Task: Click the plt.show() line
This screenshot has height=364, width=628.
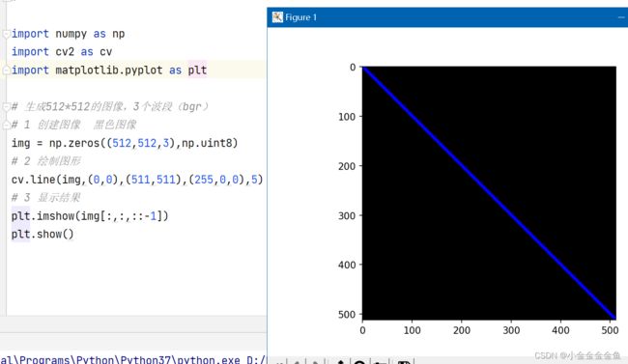Action: (x=43, y=234)
